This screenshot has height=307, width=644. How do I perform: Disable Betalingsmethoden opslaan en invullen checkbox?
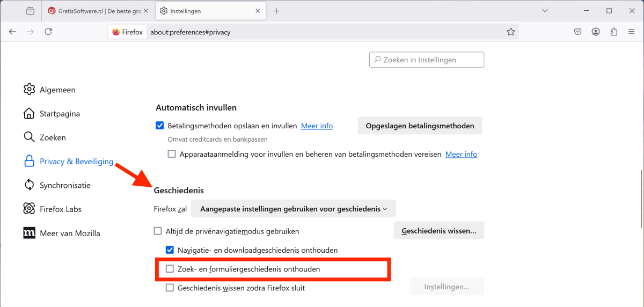tap(159, 126)
